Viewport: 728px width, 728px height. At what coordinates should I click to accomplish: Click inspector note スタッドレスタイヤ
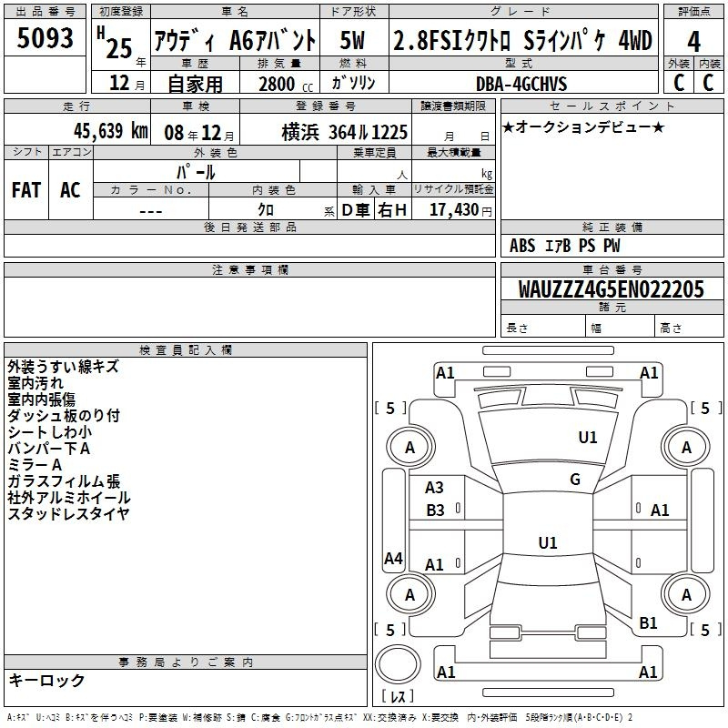[69, 513]
